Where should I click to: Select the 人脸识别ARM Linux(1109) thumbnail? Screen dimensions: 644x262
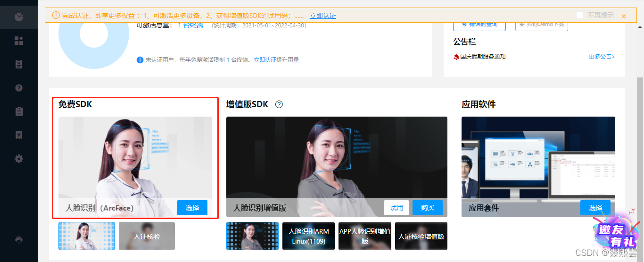point(308,236)
